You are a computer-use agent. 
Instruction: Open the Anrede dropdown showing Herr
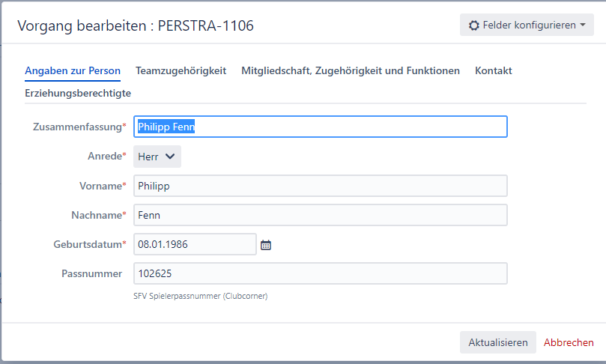click(x=157, y=157)
